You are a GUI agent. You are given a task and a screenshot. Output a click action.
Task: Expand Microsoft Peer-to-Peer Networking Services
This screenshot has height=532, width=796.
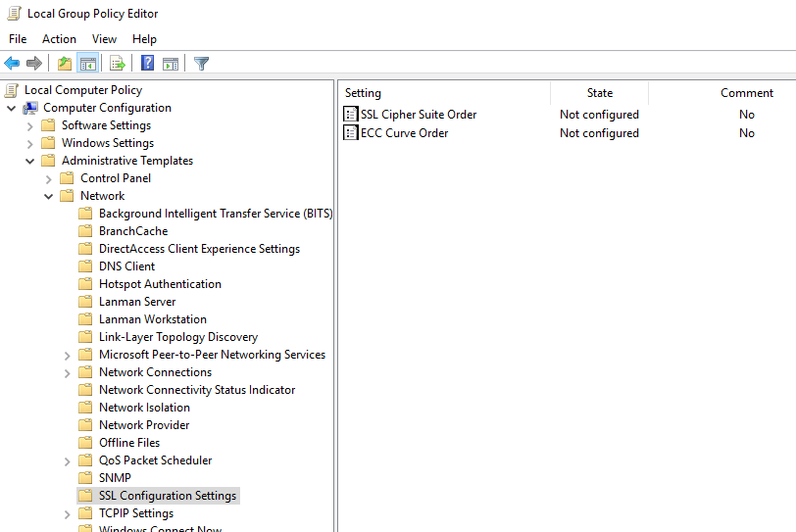(67, 356)
